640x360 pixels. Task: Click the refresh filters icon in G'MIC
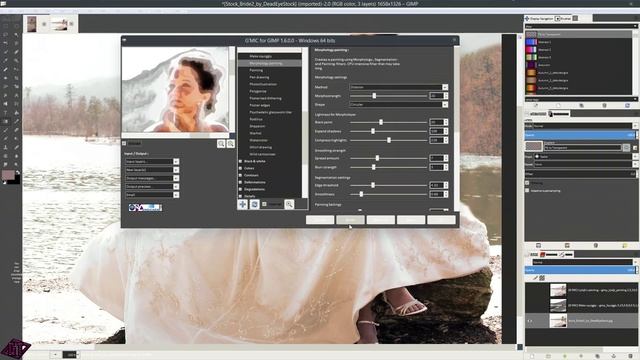coord(254,204)
